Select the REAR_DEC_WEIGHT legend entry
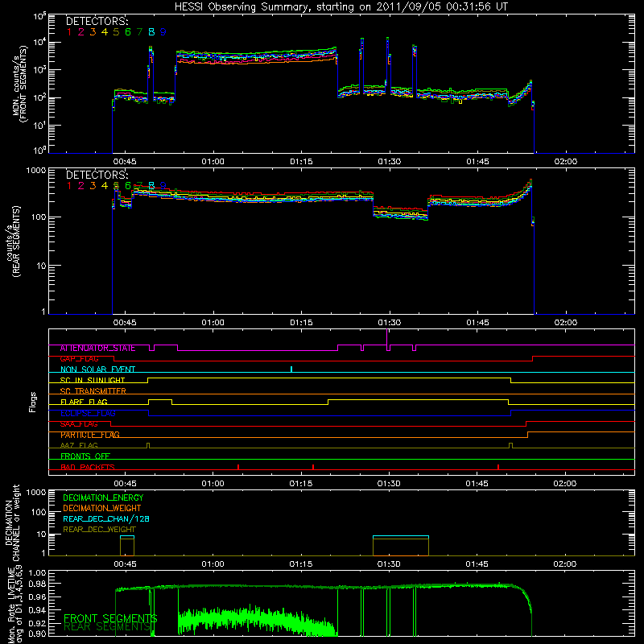The height and width of the screenshot is (644, 644). 99,530
